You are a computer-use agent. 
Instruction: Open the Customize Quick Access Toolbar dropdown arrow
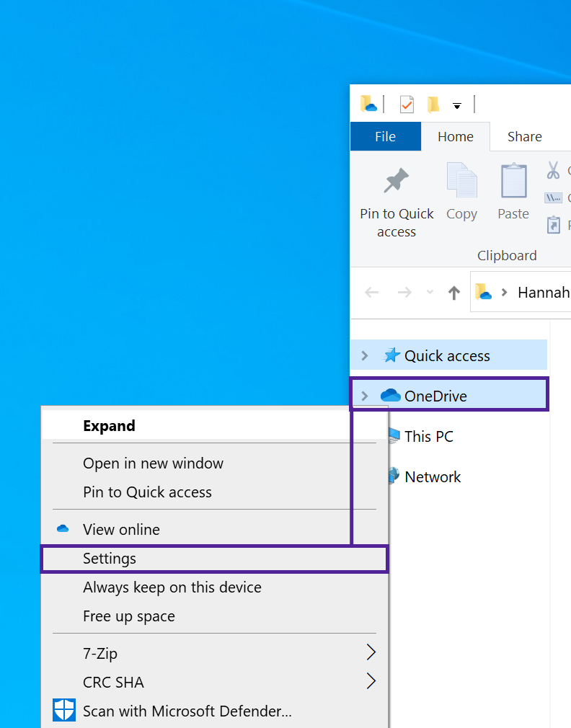click(457, 106)
